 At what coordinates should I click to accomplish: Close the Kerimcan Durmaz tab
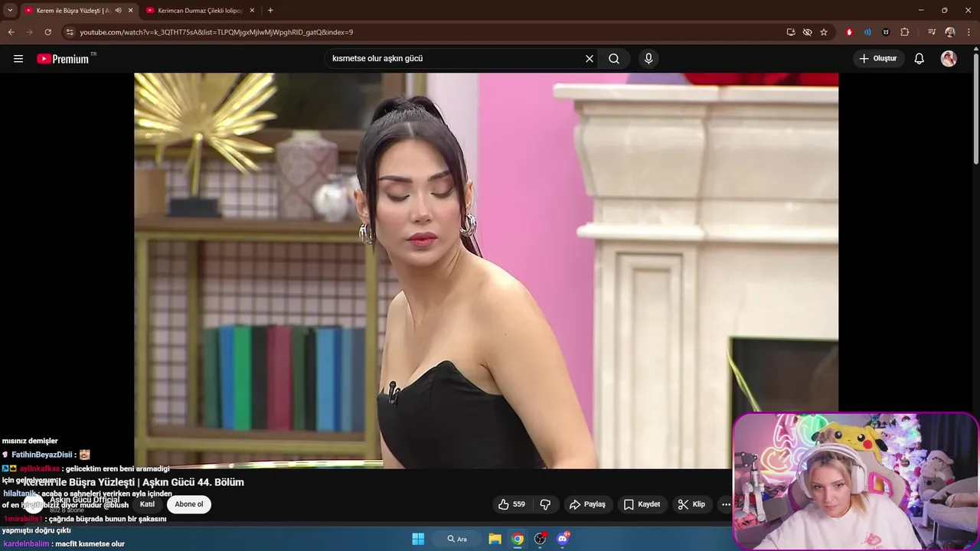click(252, 11)
